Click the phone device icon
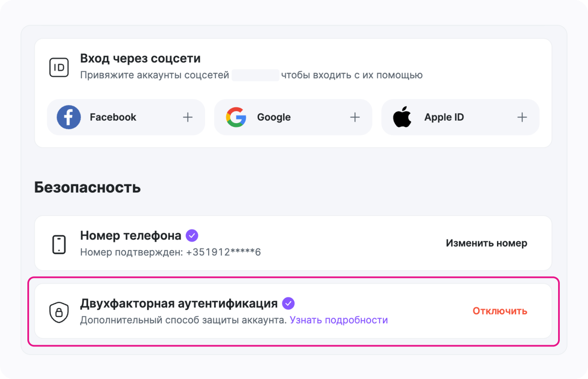This screenshot has width=588, height=379. coord(59,244)
